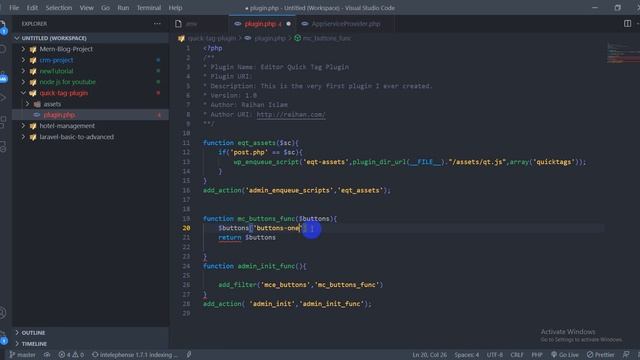The height and width of the screenshot is (360, 640).
Task: Click the code minimap preview
Action: [x=622, y=53]
